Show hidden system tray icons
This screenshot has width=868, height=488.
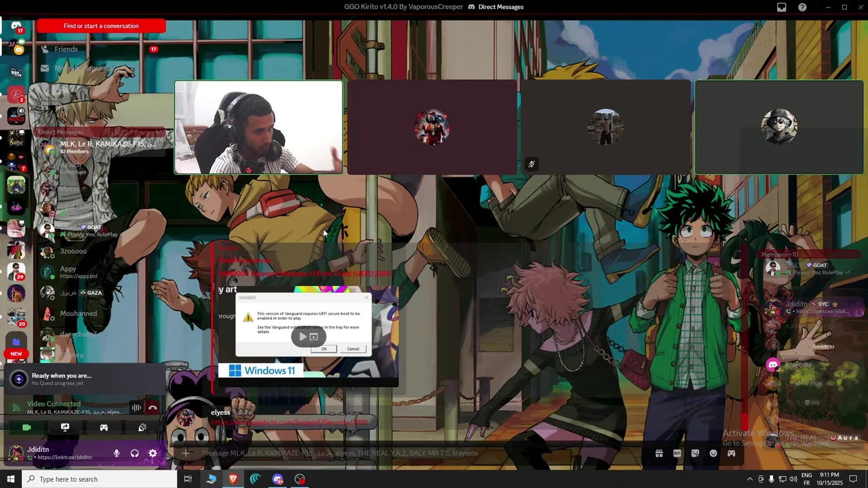(749, 479)
